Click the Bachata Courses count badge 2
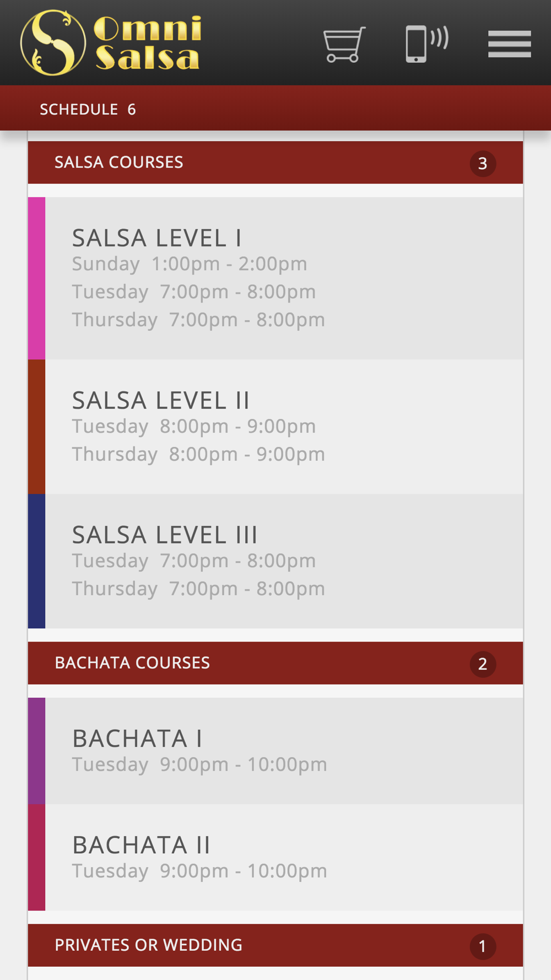The image size is (551, 980). pos(483,664)
